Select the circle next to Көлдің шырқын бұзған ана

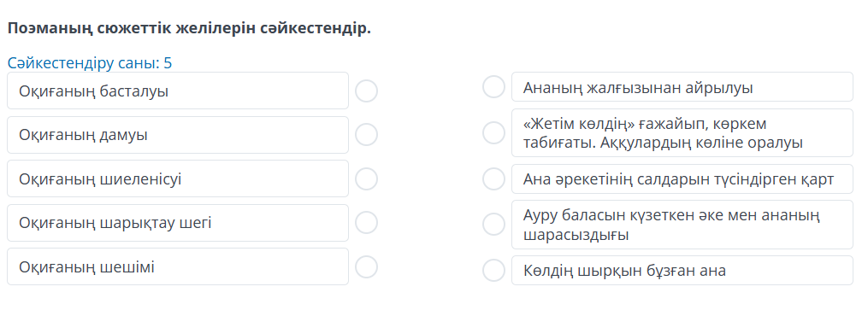pos(493,270)
